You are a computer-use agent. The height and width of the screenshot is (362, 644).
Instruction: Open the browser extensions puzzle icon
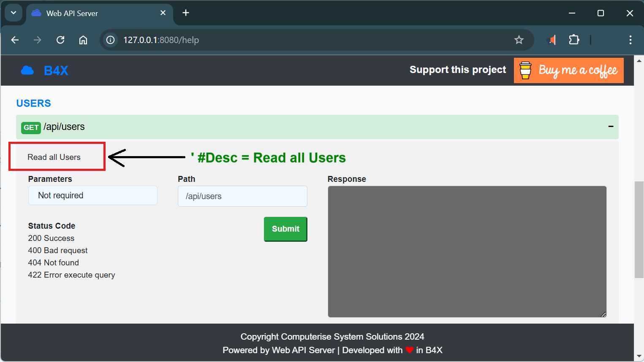click(x=574, y=40)
